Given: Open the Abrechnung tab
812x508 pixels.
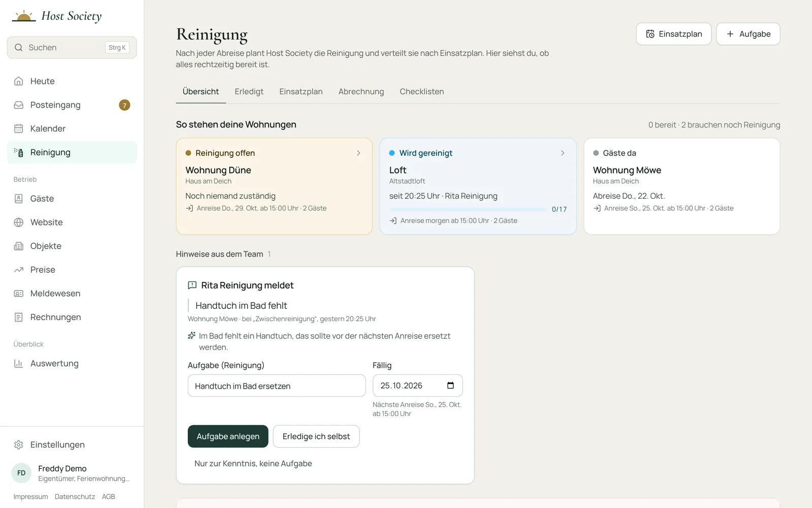Looking at the screenshot, I should 361,91.
